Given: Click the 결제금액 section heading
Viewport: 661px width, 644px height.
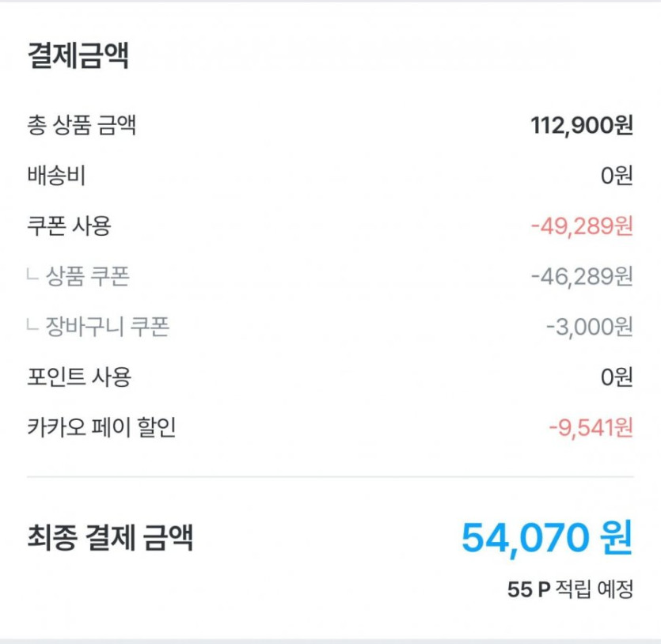Looking at the screenshot, I should (x=78, y=57).
